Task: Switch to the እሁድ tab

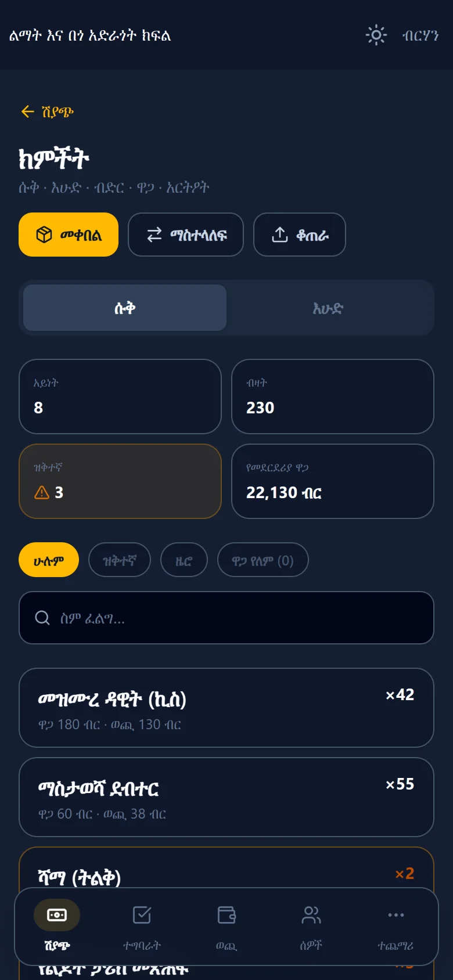Action: pyautogui.click(x=328, y=308)
